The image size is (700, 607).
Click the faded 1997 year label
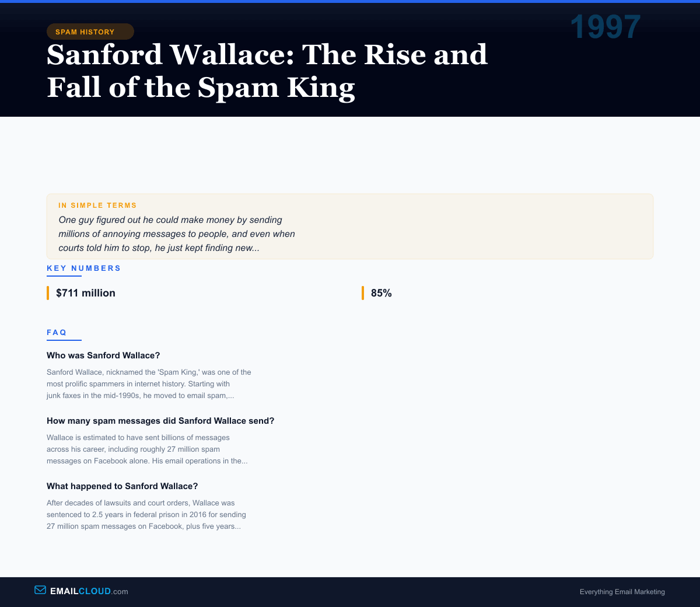tap(605, 27)
